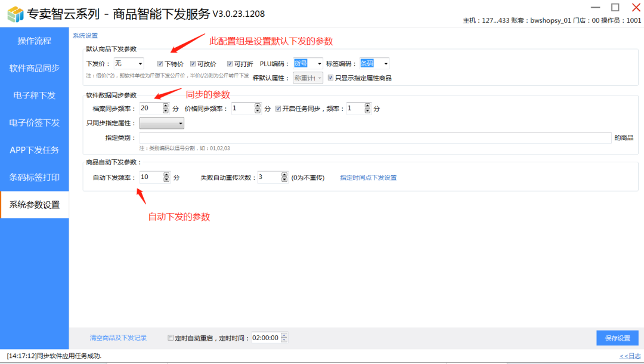The height and width of the screenshot is (364, 644).
Task: Click the 保存设置 button
Action: [617, 338]
